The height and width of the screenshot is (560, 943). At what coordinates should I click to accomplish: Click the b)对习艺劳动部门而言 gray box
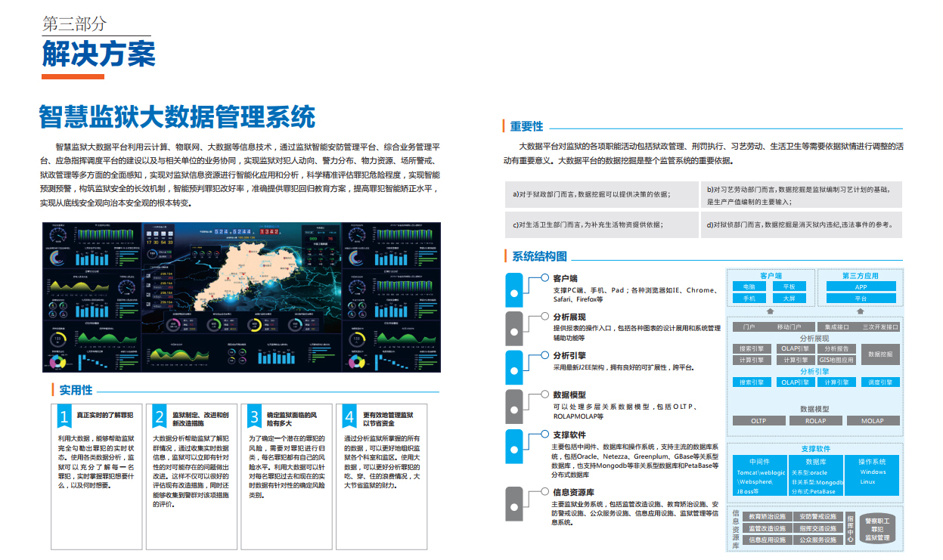click(802, 194)
